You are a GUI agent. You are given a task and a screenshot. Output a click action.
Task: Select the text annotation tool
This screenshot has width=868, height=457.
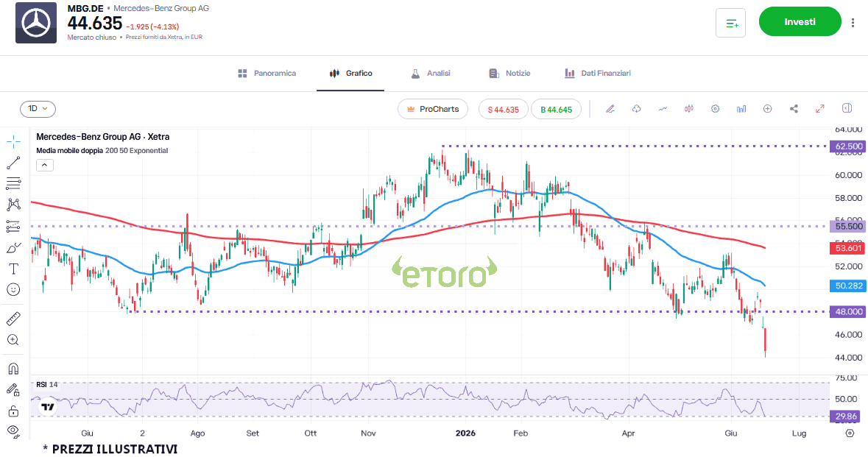(13, 269)
